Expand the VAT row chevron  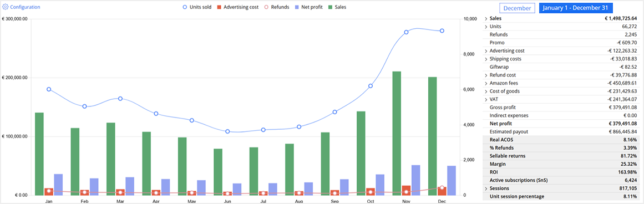486,99
